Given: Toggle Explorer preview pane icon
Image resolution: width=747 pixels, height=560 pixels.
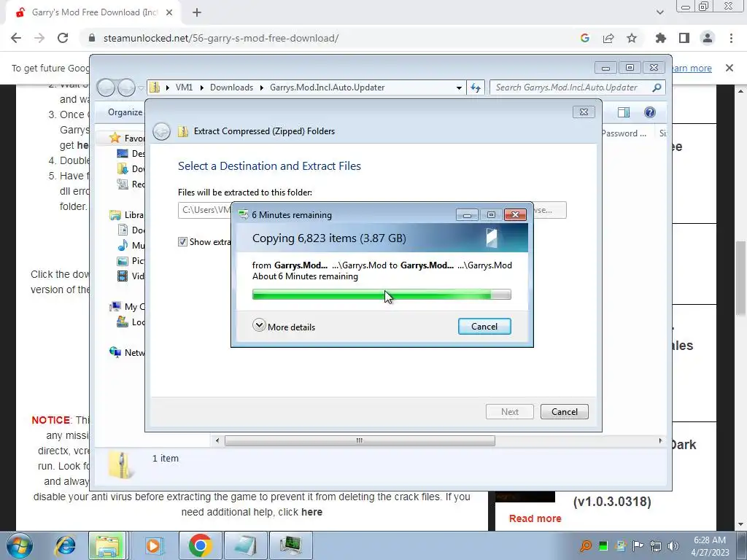Looking at the screenshot, I should (624, 112).
